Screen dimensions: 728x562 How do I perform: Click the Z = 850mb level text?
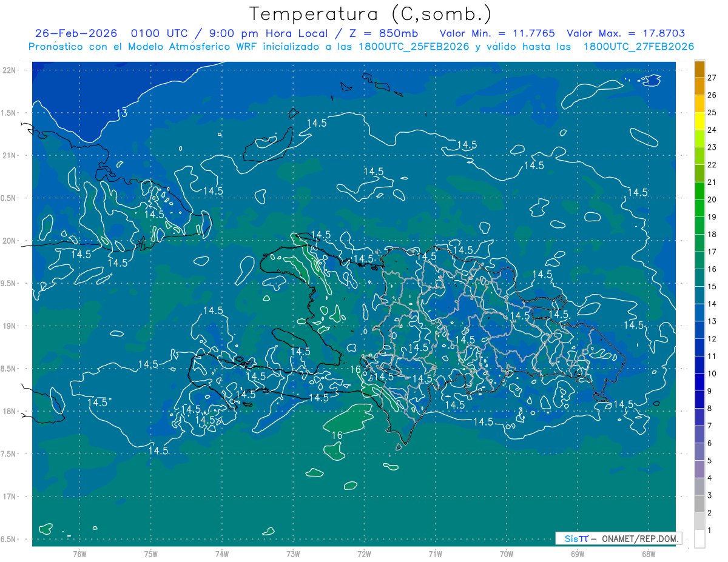(x=385, y=33)
